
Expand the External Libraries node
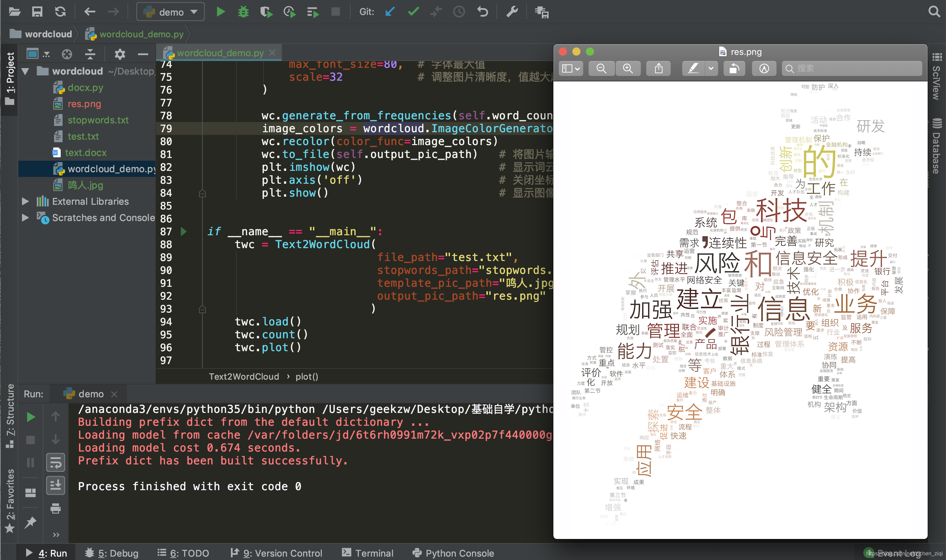point(25,201)
